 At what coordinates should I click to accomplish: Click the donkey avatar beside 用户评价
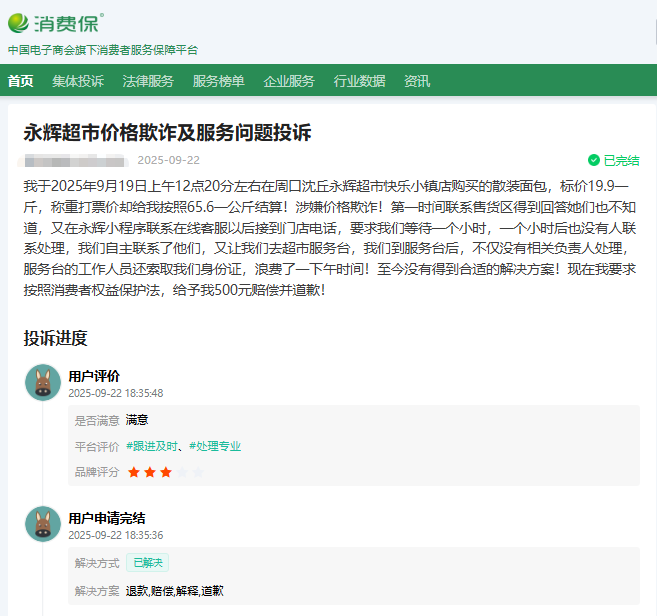pyautogui.click(x=43, y=383)
